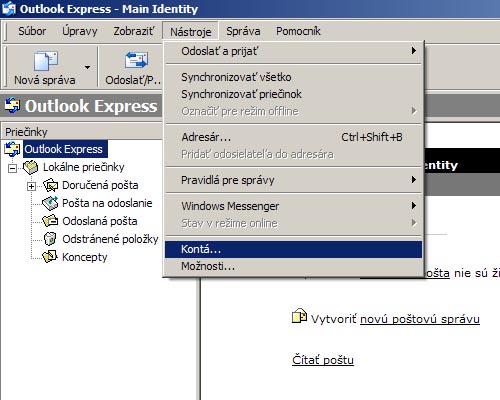500x400 pixels.
Task: Select Odoslaná pošta folder label
Action: coord(100,221)
